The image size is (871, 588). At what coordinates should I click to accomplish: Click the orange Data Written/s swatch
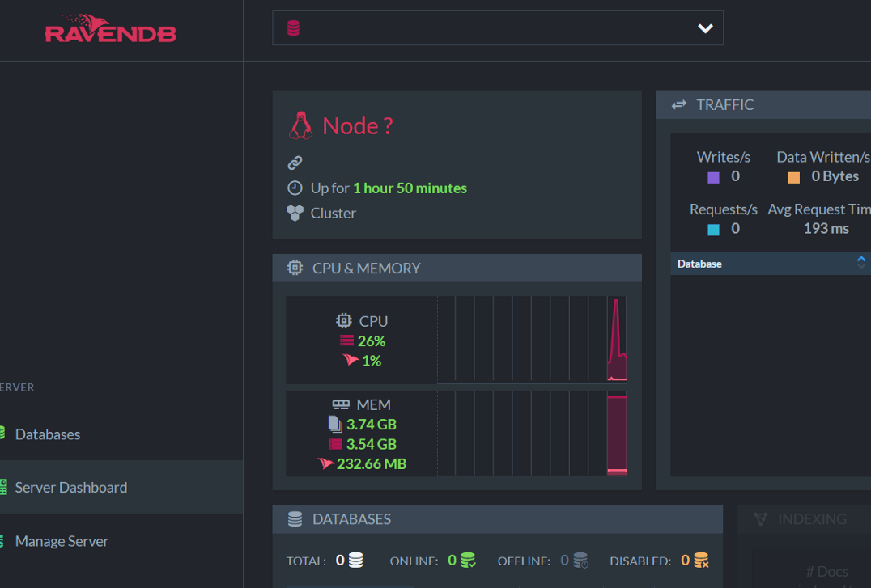click(x=794, y=178)
